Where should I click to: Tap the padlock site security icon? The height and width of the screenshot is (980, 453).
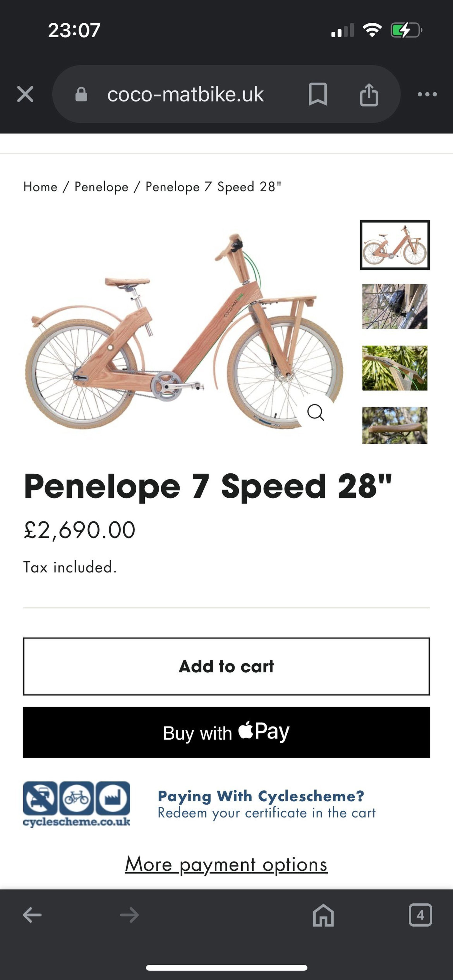coord(81,94)
